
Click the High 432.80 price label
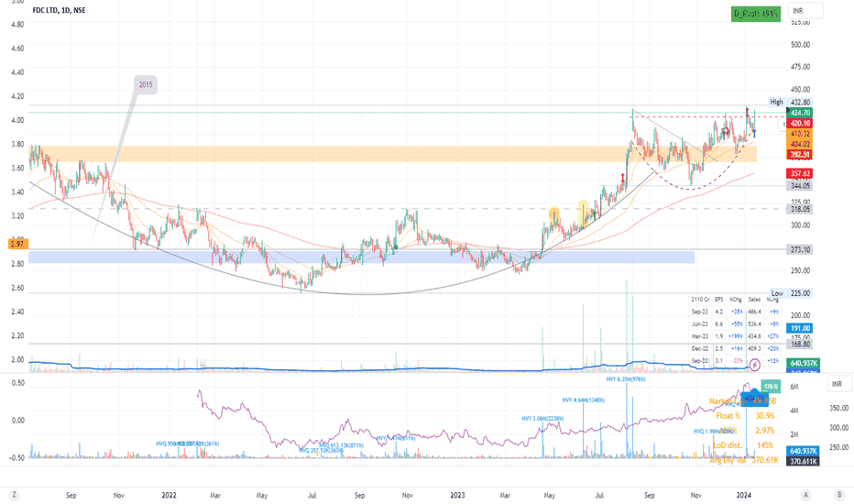(x=790, y=102)
